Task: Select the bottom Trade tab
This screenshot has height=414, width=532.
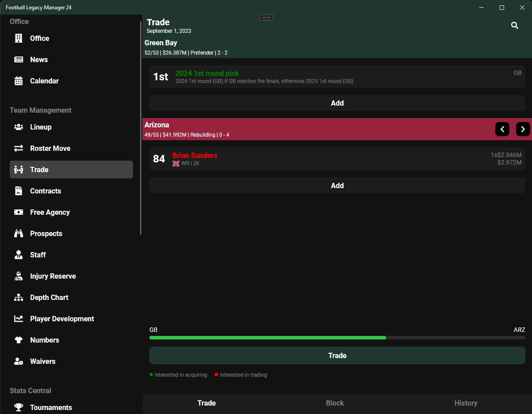Action: tap(207, 403)
